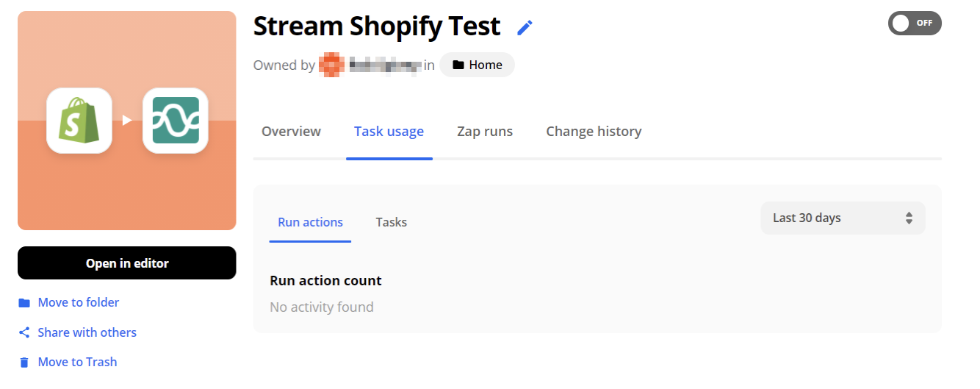Click the Share with others link
Viewport: 980px width, 389px height.
[87, 332]
